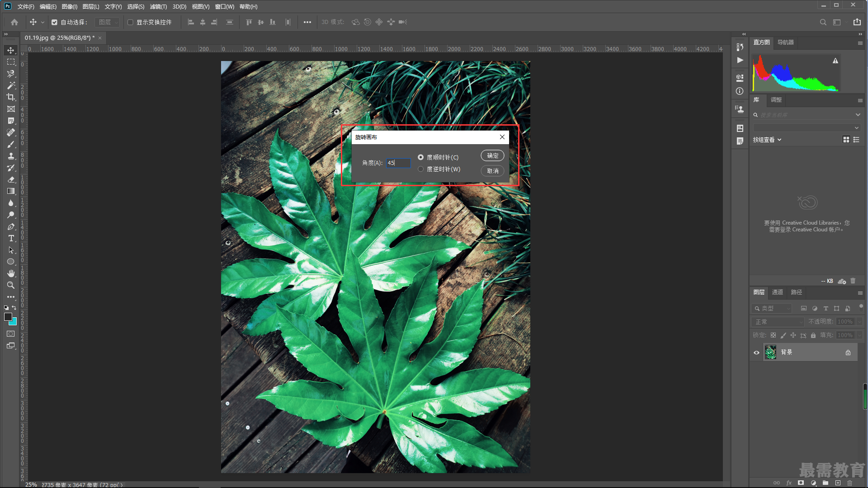Image resolution: width=868 pixels, height=488 pixels.
Task: Select counterclockwise rotation radio button
Action: click(x=421, y=169)
